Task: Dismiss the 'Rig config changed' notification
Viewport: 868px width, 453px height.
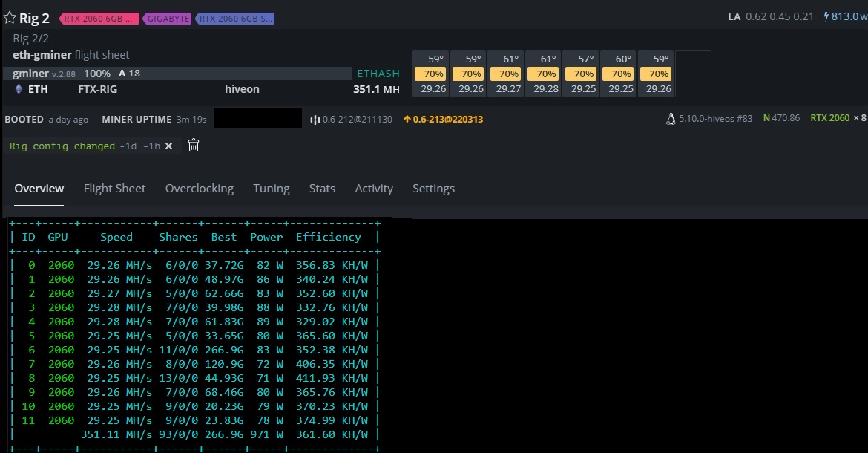Action: point(169,146)
